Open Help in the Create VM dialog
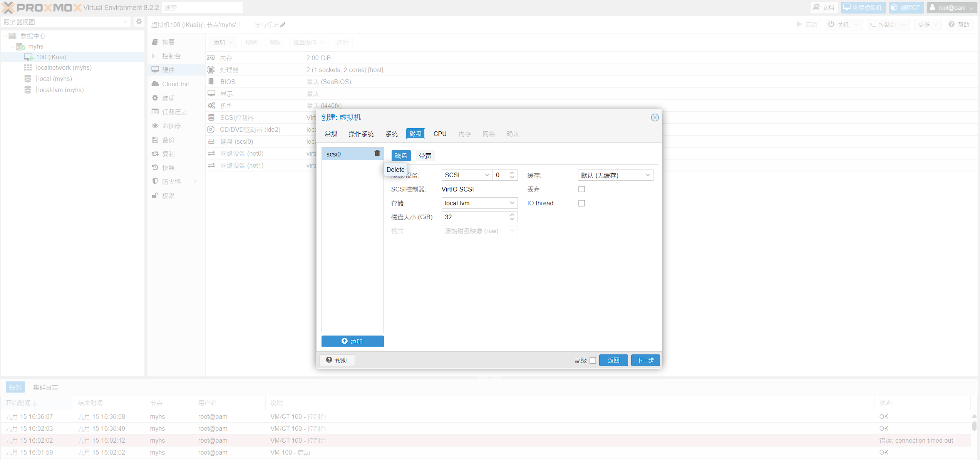Image resolution: width=980 pixels, height=460 pixels. click(x=337, y=360)
